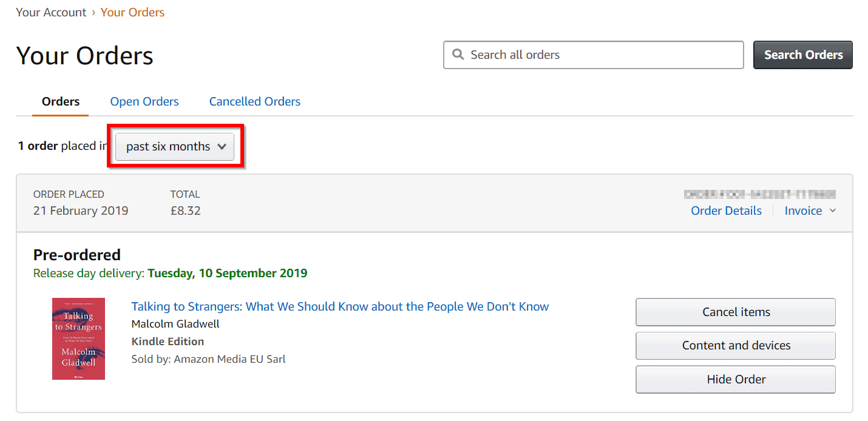Navigate to Your Account via breadcrumb
The width and height of the screenshot is (868, 421).
click(51, 12)
